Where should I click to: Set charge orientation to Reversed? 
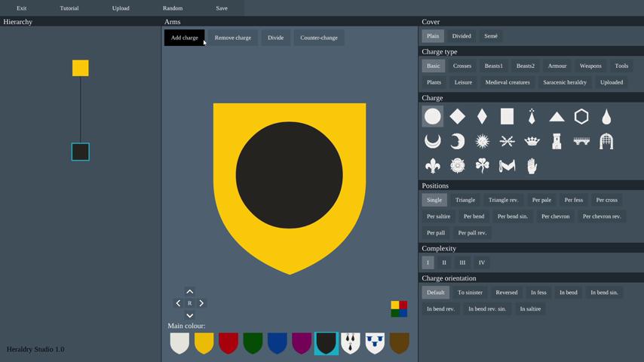point(507,293)
